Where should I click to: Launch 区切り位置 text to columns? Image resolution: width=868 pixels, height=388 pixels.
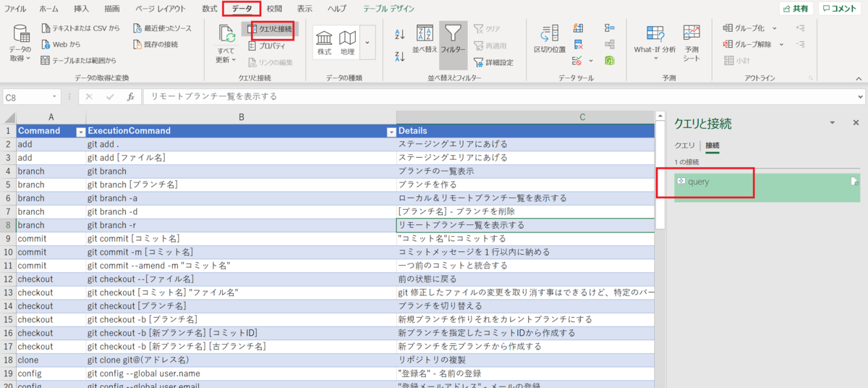550,40
